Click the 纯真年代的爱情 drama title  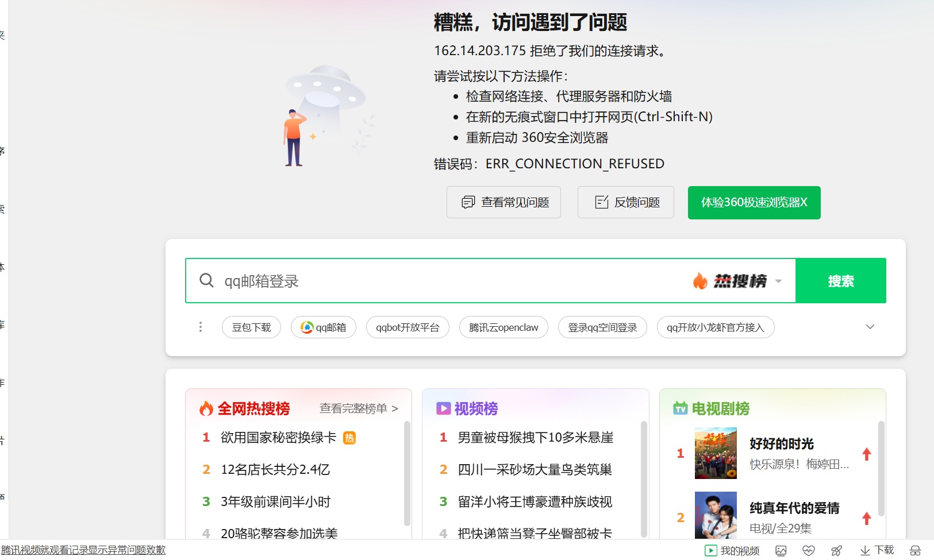pos(794,508)
